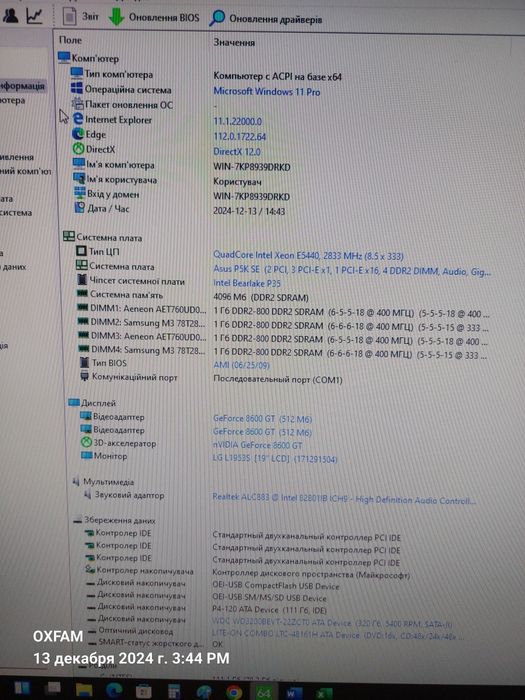Open the LG L1953S monitor link
Image resolution: width=525 pixels, height=700 pixels.
point(275,458)
